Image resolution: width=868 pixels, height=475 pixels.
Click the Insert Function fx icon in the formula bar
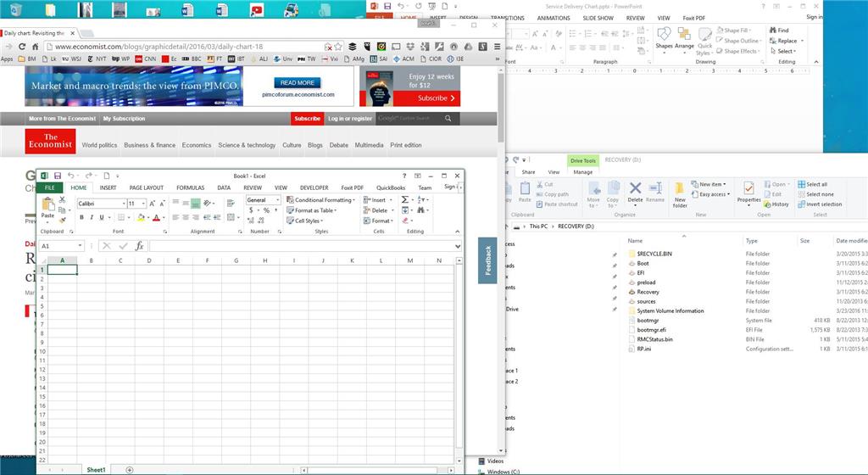click(x=140, y=246)
